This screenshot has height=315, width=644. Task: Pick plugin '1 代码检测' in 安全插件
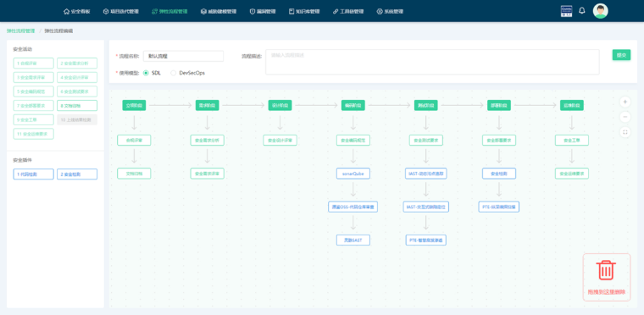click(33, 174)
